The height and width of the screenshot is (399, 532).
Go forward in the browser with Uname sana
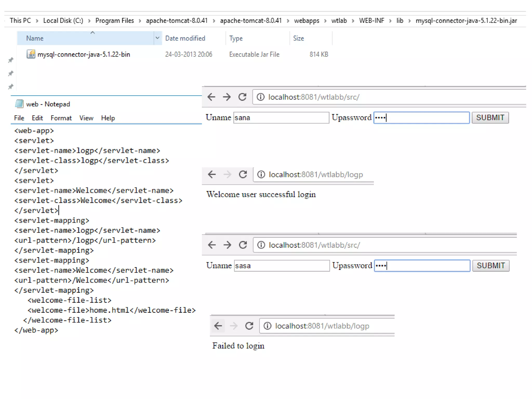(x=227, y=97)
